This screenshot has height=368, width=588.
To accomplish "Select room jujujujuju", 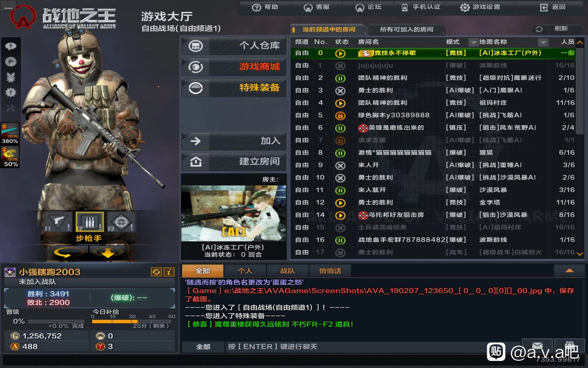I will 433,66.
